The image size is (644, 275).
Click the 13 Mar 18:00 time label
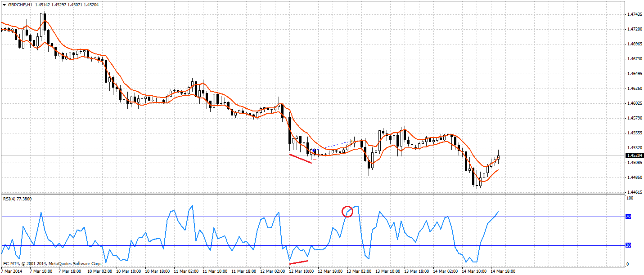[x=417, y=271]
